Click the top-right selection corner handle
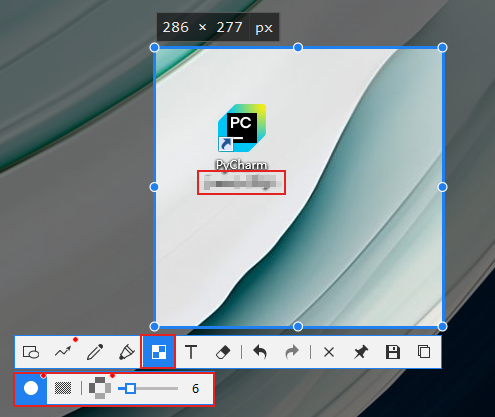The width and height of the screenshot is (495, 417). [442, 48]
